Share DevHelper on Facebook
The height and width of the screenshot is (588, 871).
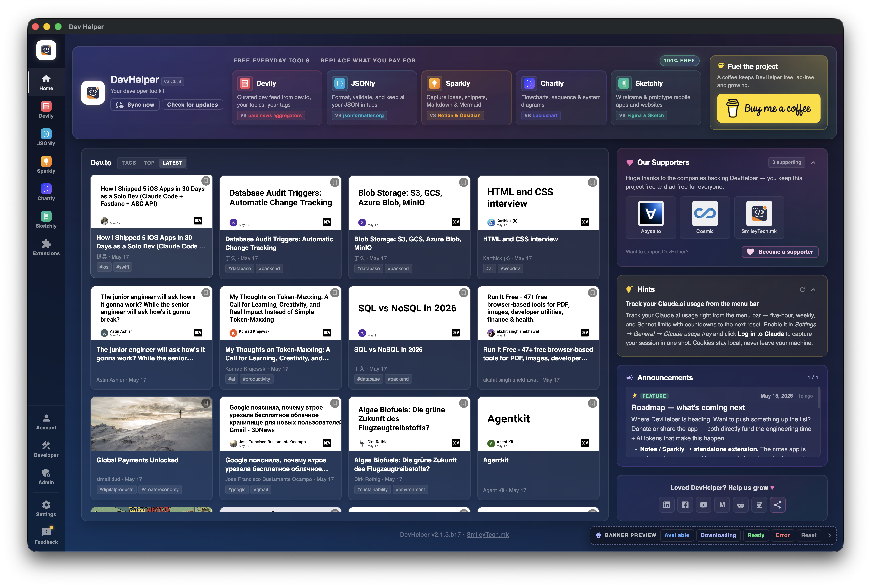click(685, 505)
